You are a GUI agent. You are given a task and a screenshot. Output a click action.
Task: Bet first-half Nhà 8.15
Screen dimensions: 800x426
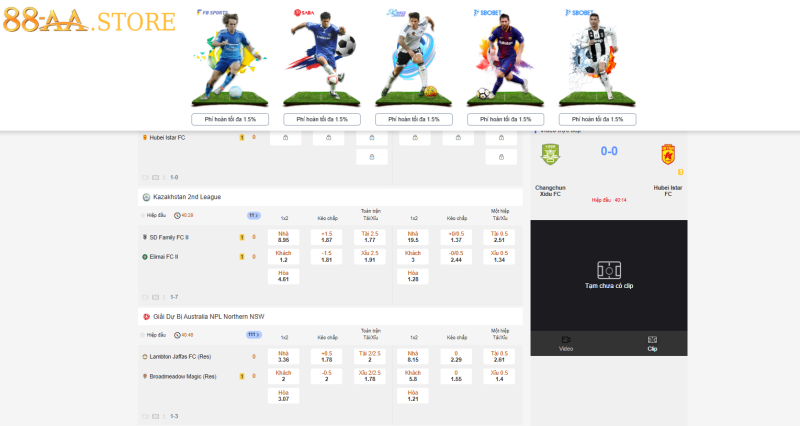(413, 357)
